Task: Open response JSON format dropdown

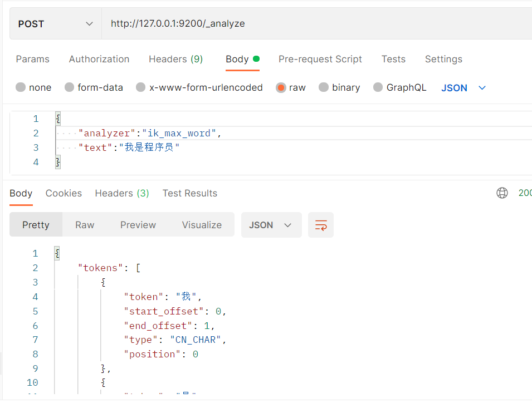Action: (x=271, y=225)
